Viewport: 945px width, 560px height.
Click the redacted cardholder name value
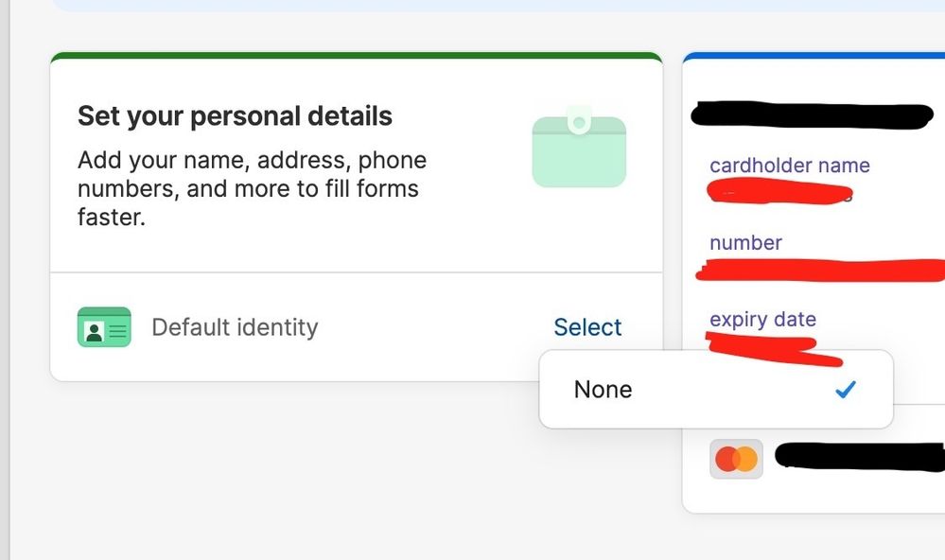tap(779, 192)
